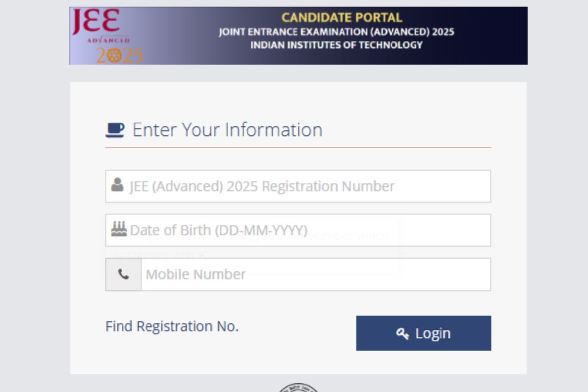
Task: Click the key icon inside the Login button
Action: coord(404,333)
